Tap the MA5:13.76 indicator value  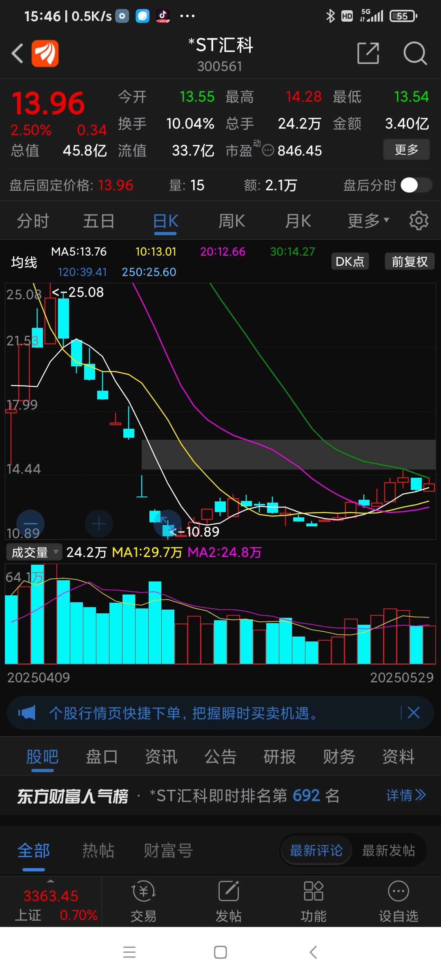(79, 252)
